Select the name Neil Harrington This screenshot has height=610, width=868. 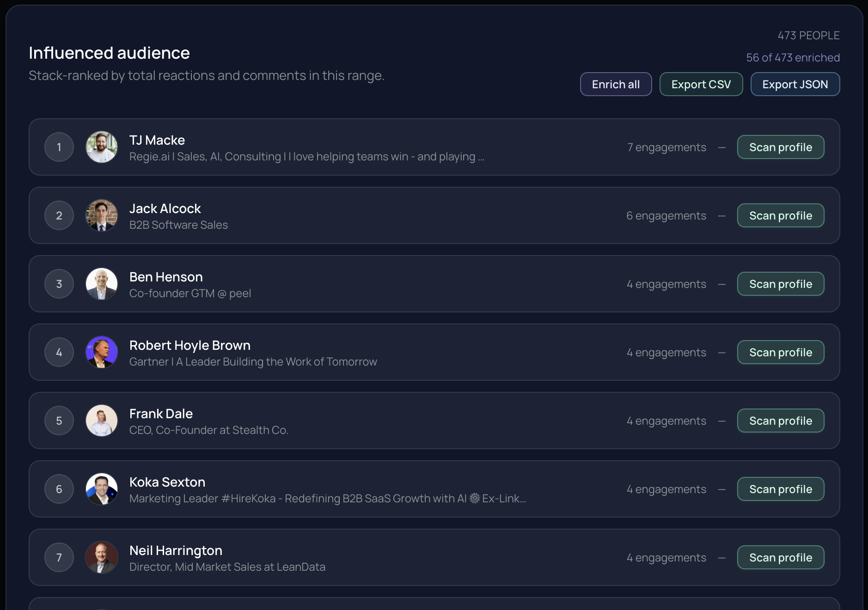(176, 550)
